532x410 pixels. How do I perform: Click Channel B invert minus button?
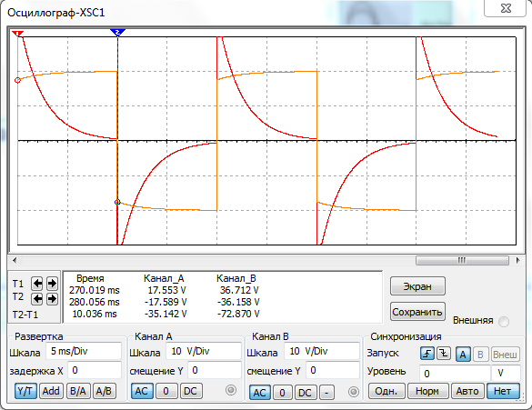326,393
